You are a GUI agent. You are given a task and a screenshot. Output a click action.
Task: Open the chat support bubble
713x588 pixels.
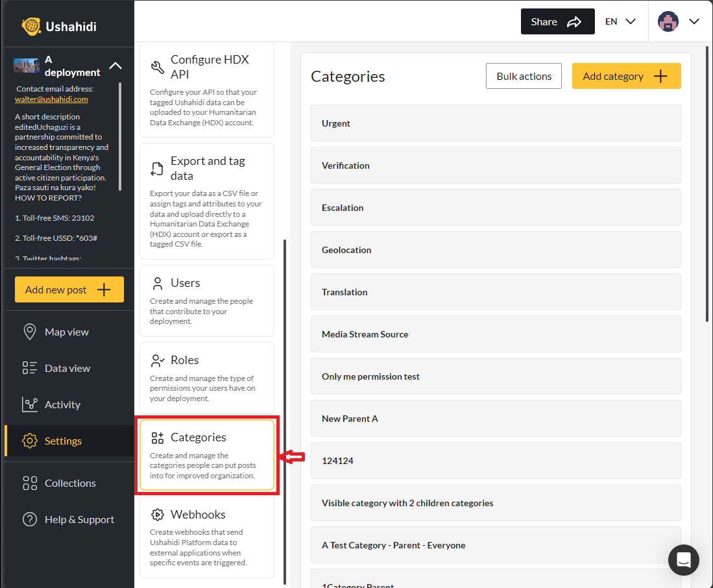pos(684,559)
